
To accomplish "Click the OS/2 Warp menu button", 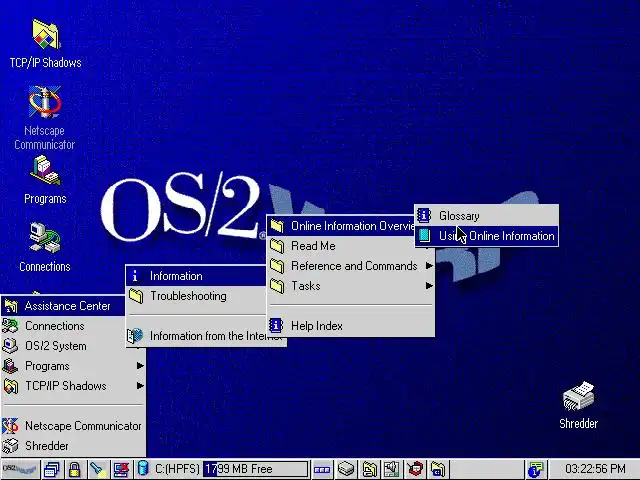I will coord(20,469).
